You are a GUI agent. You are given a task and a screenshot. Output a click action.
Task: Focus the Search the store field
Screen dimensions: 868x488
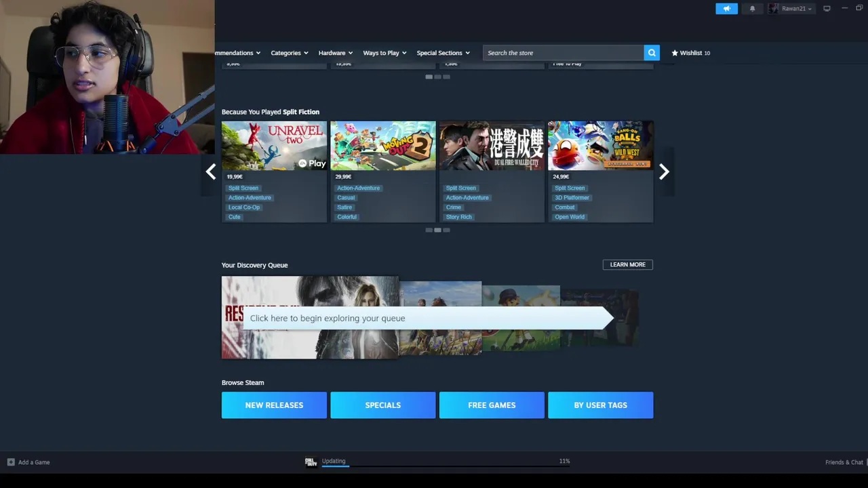(x=564, y=53)
